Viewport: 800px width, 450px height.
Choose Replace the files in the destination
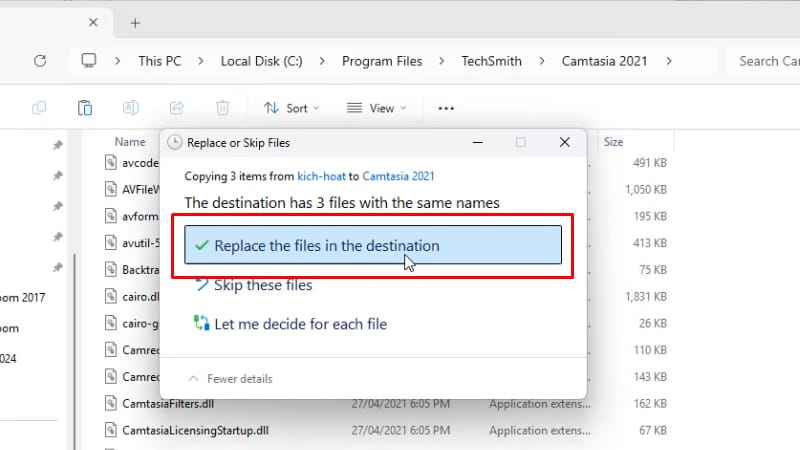373,245
